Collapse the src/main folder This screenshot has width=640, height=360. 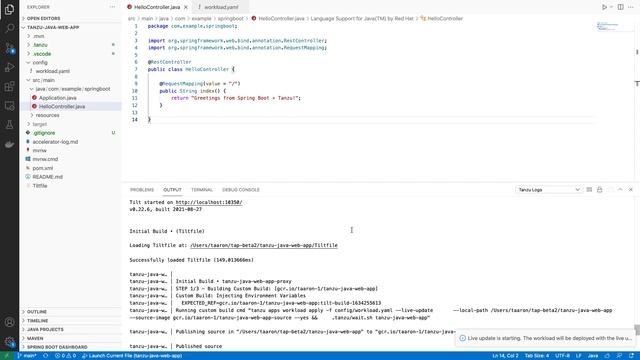pyautogui.click(x=71, y=80)
